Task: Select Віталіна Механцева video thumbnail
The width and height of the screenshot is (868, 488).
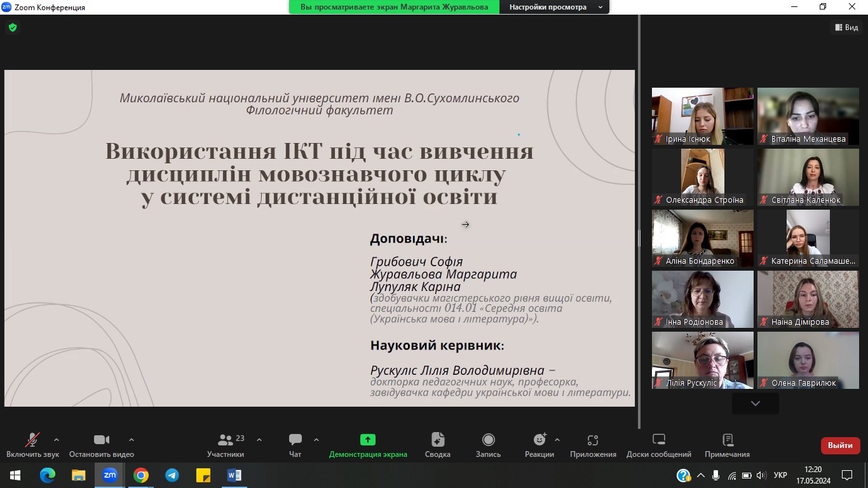Action: (808, 116)
